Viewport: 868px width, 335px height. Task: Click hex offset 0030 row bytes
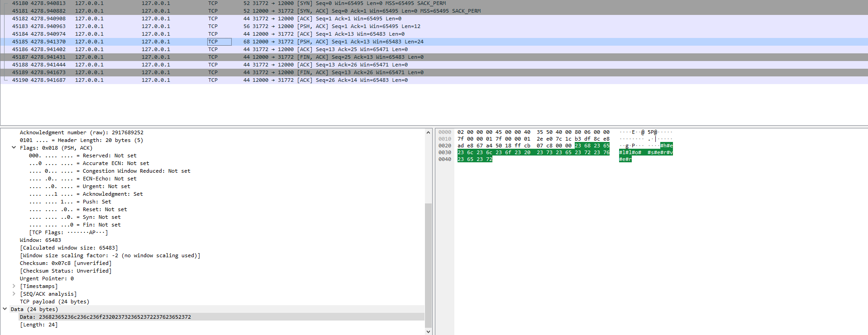point(533,152)
